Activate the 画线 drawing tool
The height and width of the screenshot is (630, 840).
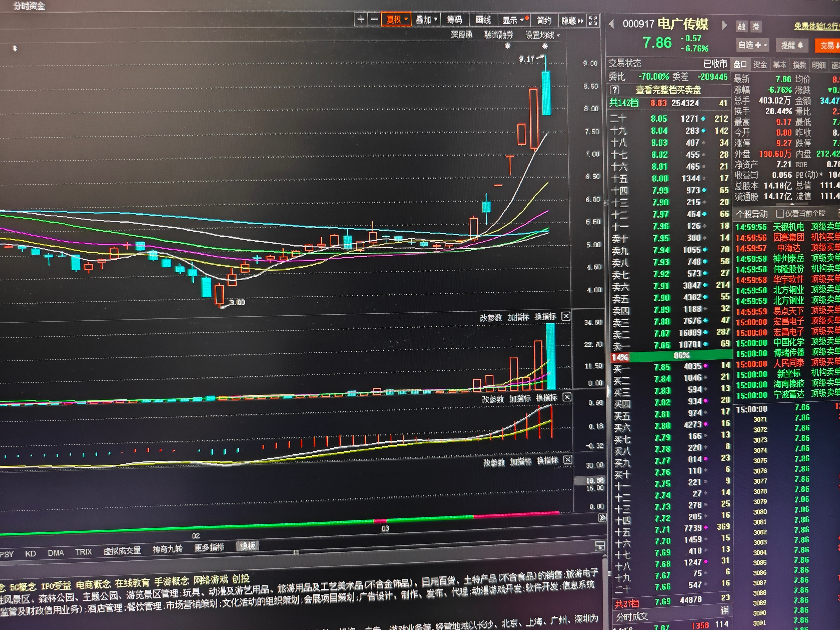coord(483,20)
